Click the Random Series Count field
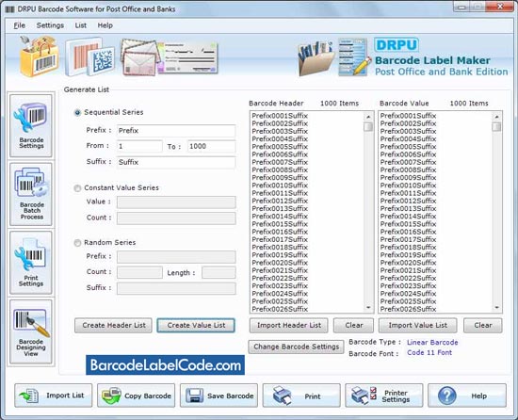The height and width of the screenshot is (420, 518). [139, 272]
